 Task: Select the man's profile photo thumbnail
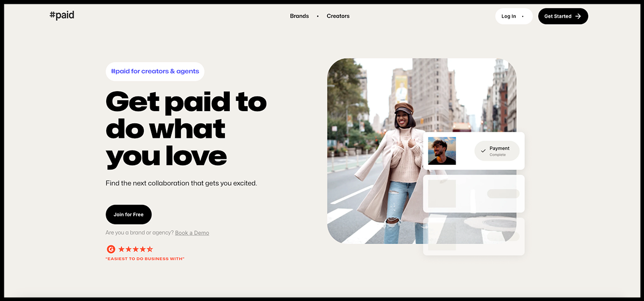click(x=442, y=151)
